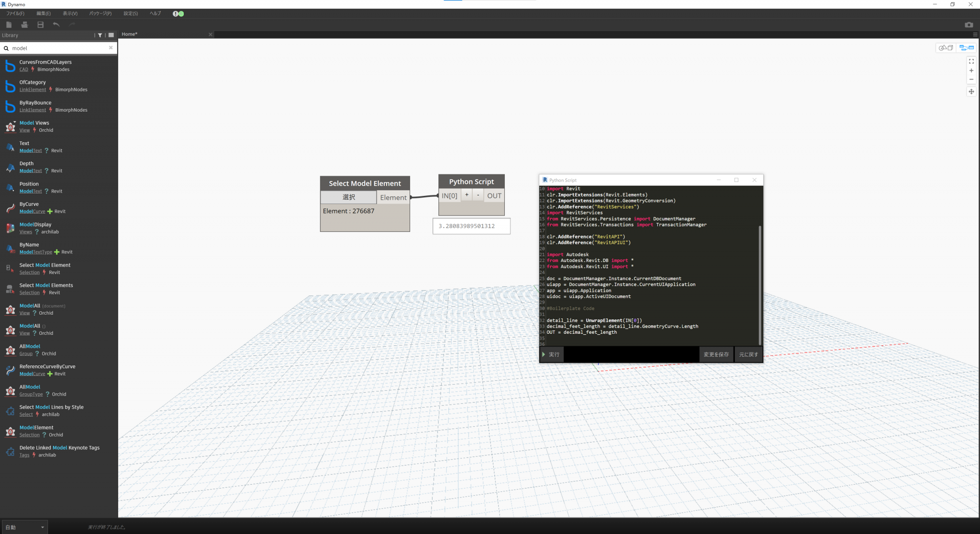
Task: Create a new file via the New icon
Action: [x=9, y=24]
